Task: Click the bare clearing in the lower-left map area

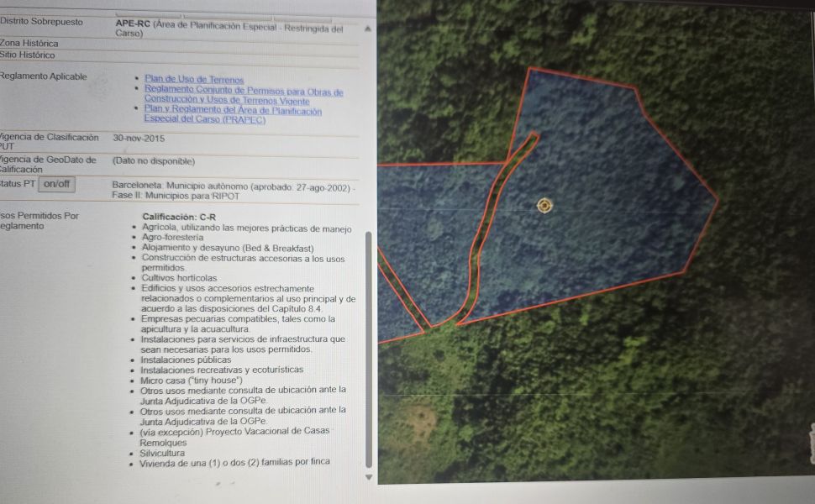Action: 418,424
